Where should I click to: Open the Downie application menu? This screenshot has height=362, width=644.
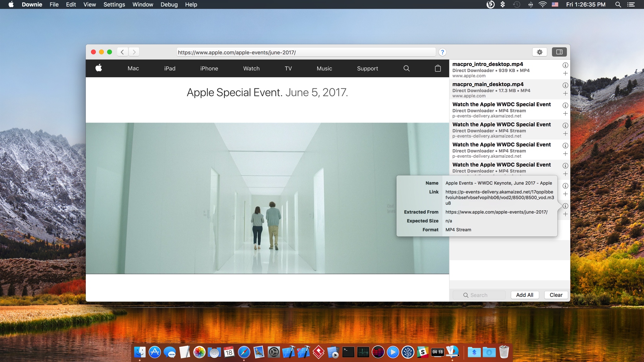[32, 4]
